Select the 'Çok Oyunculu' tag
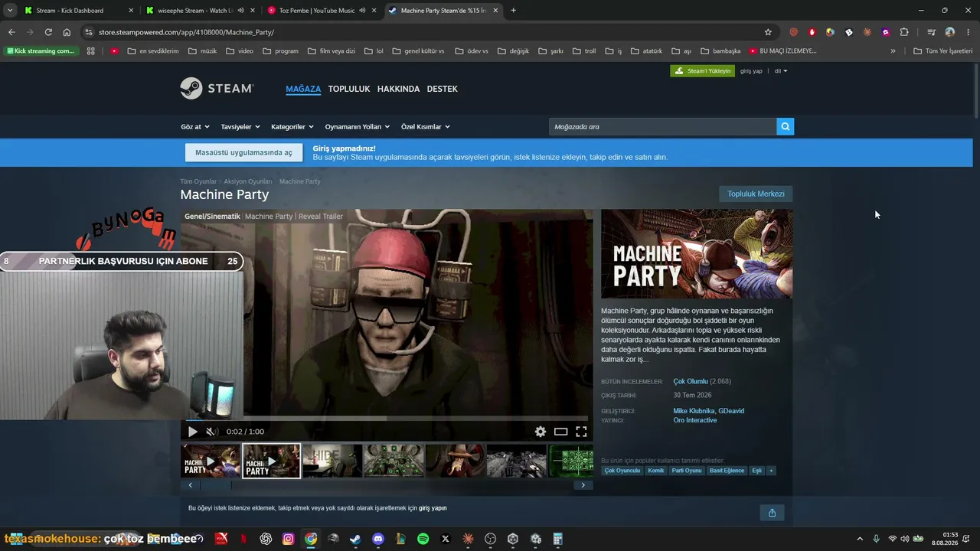980x551 pixels. [622, 471]
